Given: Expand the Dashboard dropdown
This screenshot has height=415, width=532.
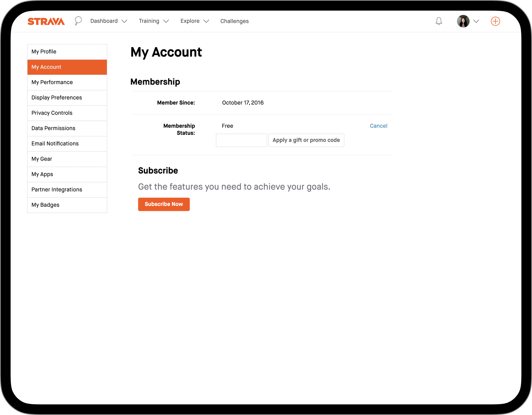Looking at the screenshot, I should tap(108, 21).
